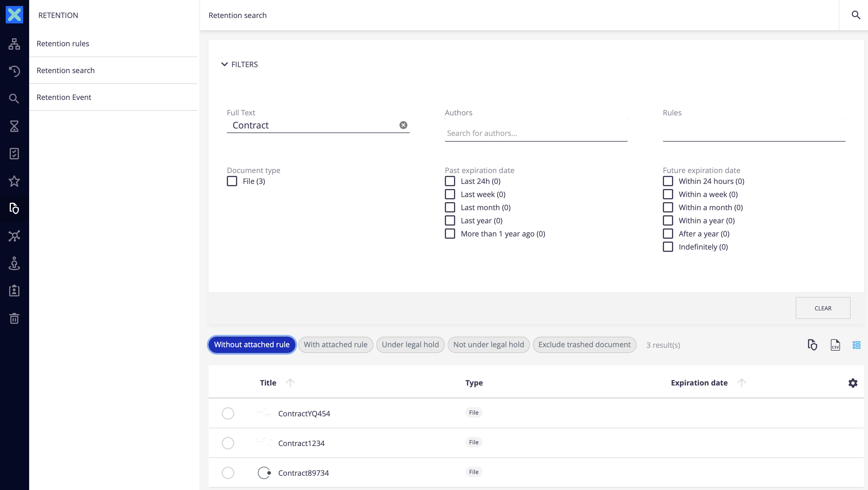868x490 pixels.
Task: Collapse the FILTERS section
Action: point(224,64)
